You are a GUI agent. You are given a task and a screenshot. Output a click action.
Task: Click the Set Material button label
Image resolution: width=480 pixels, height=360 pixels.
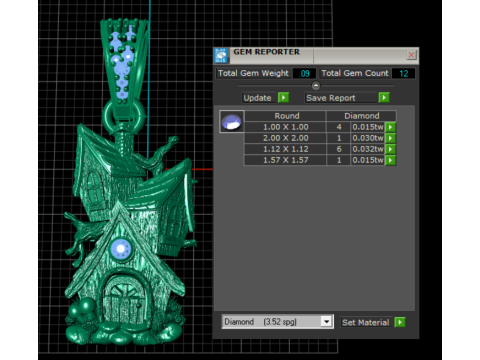[x=366, y=322]
